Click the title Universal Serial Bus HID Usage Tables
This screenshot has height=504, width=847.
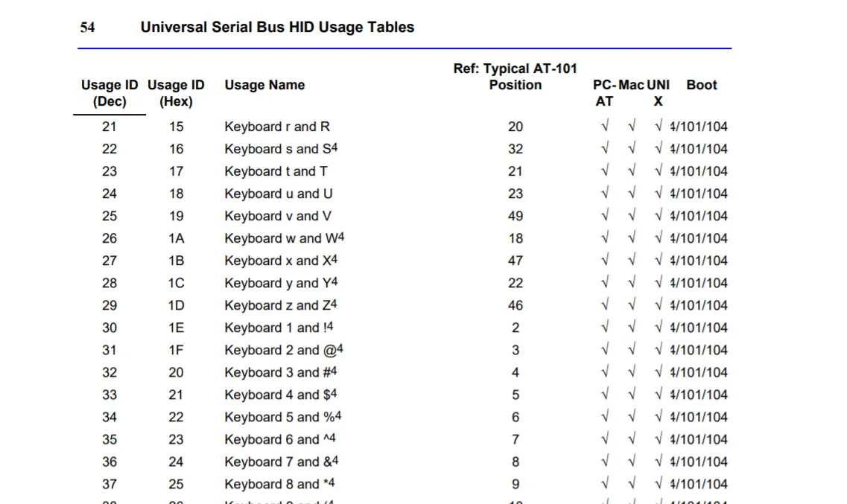point(277,28)
